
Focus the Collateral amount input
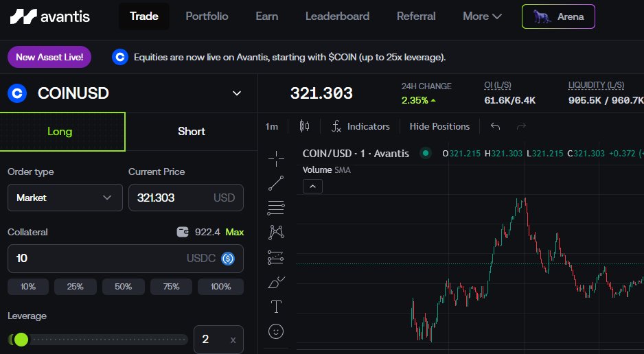[125, 259]
